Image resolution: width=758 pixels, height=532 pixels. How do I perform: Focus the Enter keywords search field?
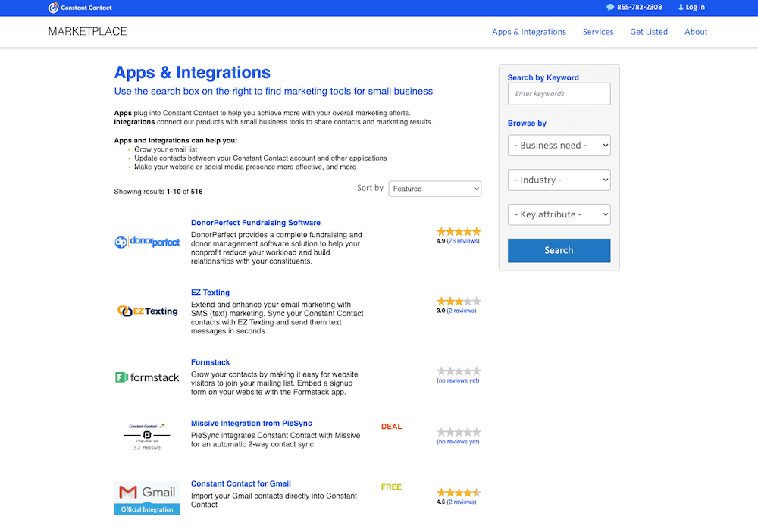[x=559, y=94]
